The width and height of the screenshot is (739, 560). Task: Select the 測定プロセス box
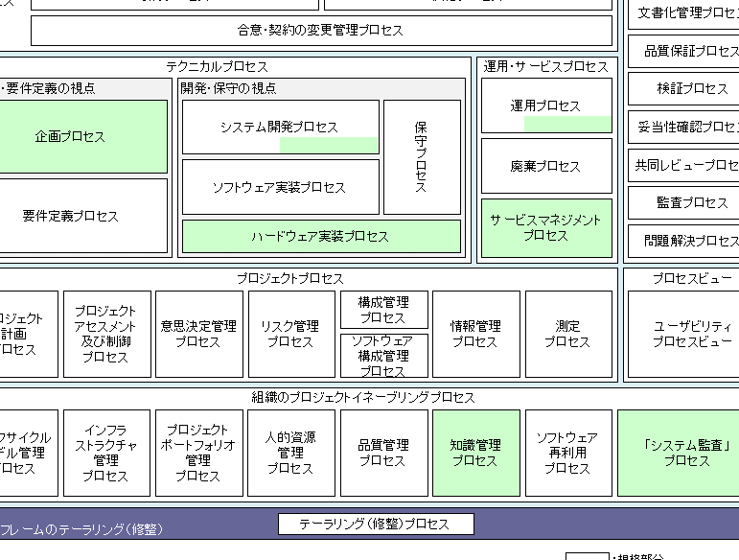click(568, 334)
